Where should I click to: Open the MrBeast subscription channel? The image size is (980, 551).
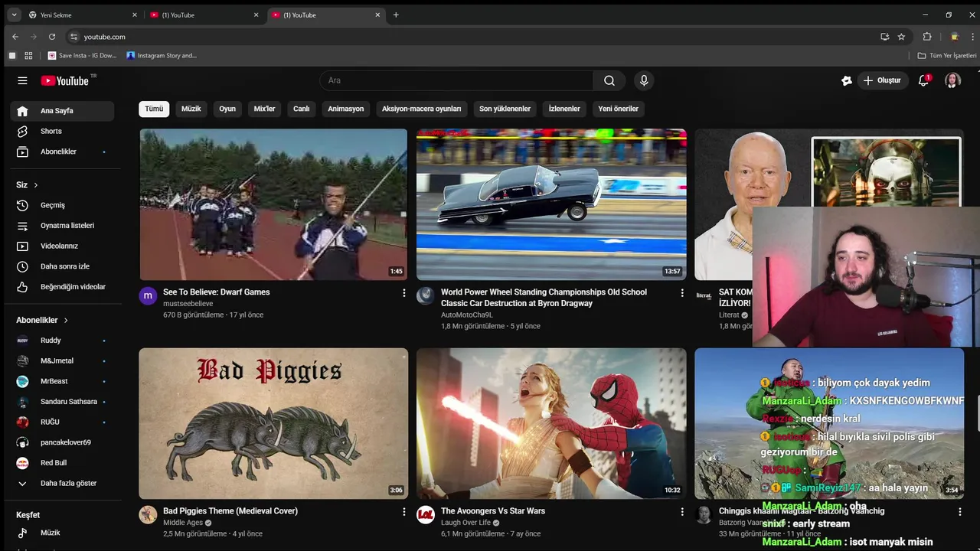pyautogui.click(x=62, y=381)
